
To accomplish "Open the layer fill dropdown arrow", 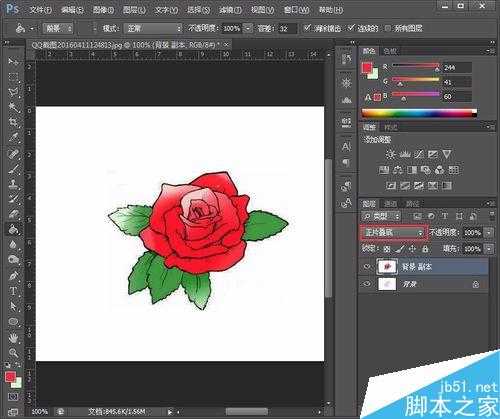I will (x=489, y=249).
